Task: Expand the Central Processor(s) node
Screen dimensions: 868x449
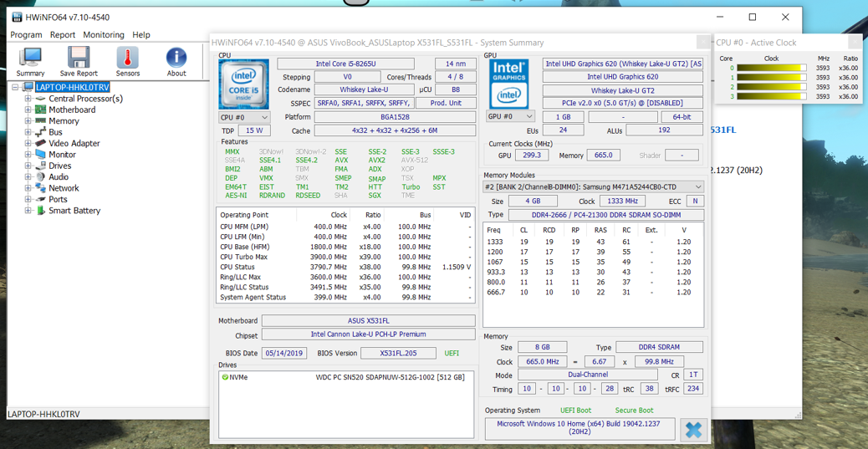Action: [x=28, y=99]
